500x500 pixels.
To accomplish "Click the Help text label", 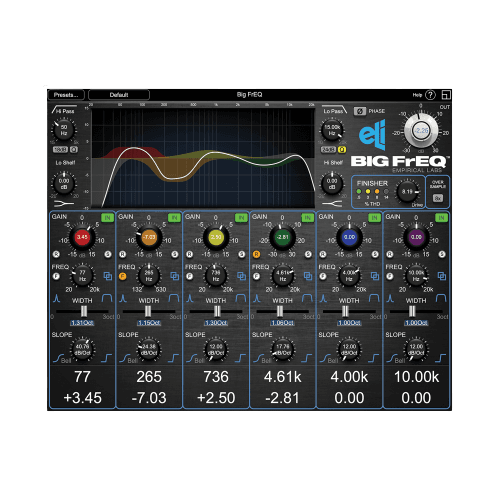I will tap(417, 95).
